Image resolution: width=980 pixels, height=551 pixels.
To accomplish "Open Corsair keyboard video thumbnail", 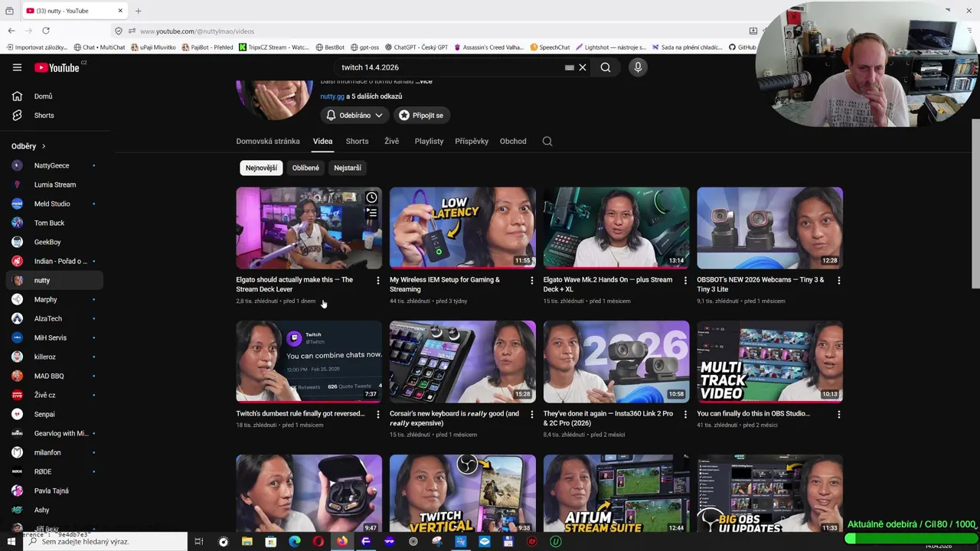I will click(x=462, y=362).
